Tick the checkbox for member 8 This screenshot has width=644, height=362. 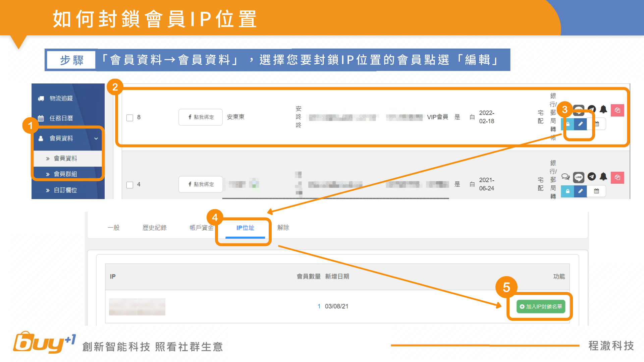click(130, 118)
